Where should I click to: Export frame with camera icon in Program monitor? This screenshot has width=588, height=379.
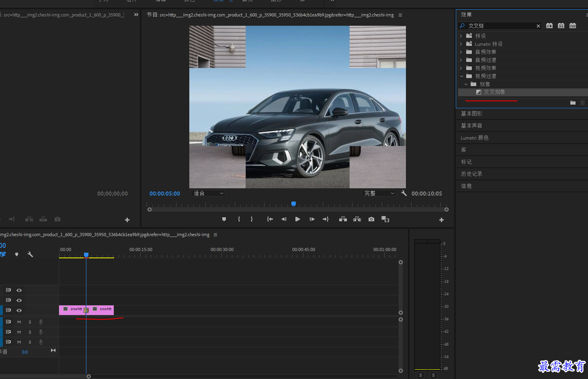(371, 219)
